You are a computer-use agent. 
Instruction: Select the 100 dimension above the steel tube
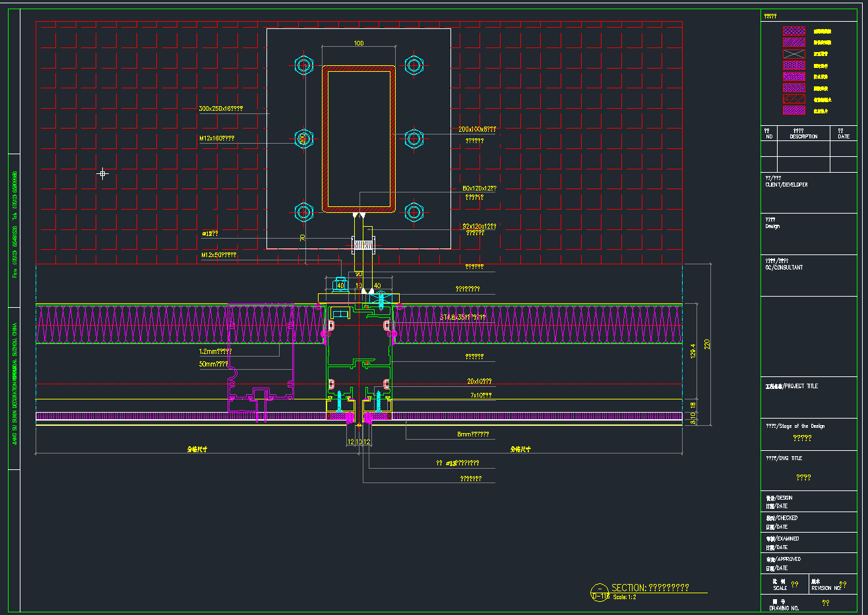(359, 44)
